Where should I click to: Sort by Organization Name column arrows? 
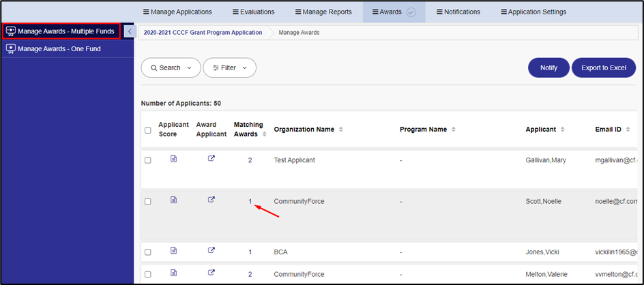[x=341, y=130]
